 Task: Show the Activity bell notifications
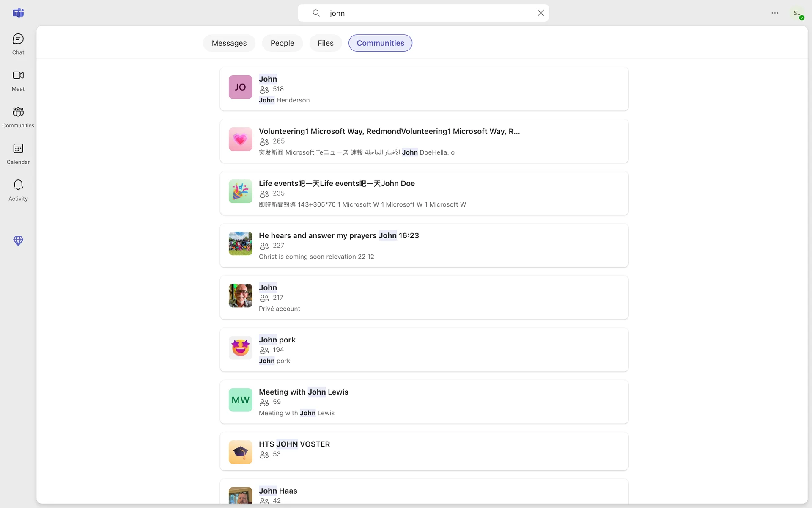18,190
